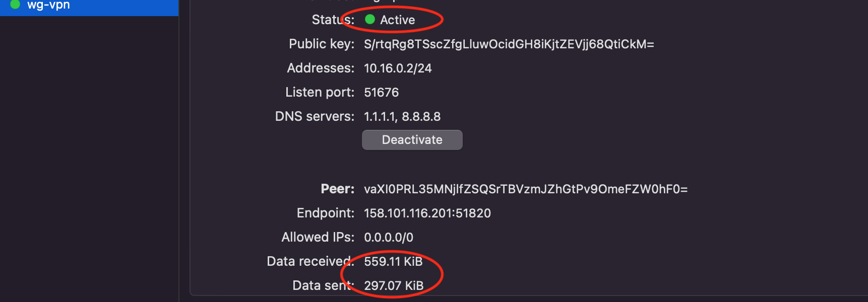Click the Public key label
868x302 pixels.
point(321,44)
